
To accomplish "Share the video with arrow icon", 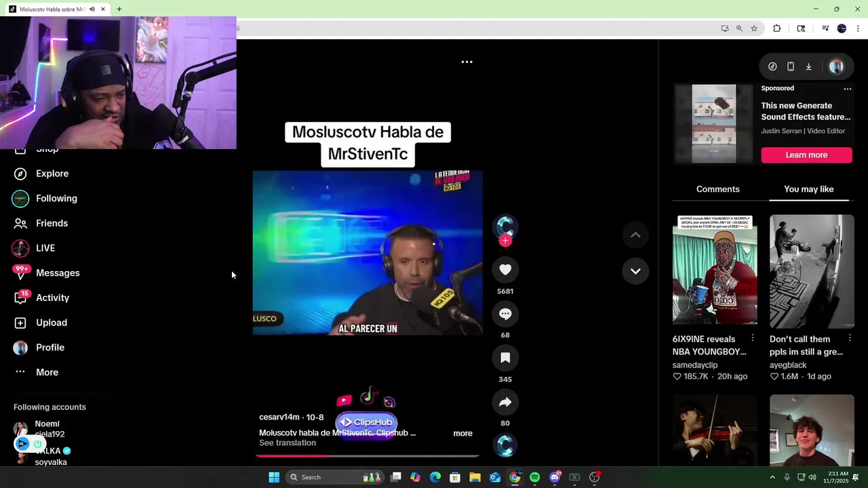I will tap(505, 402).
